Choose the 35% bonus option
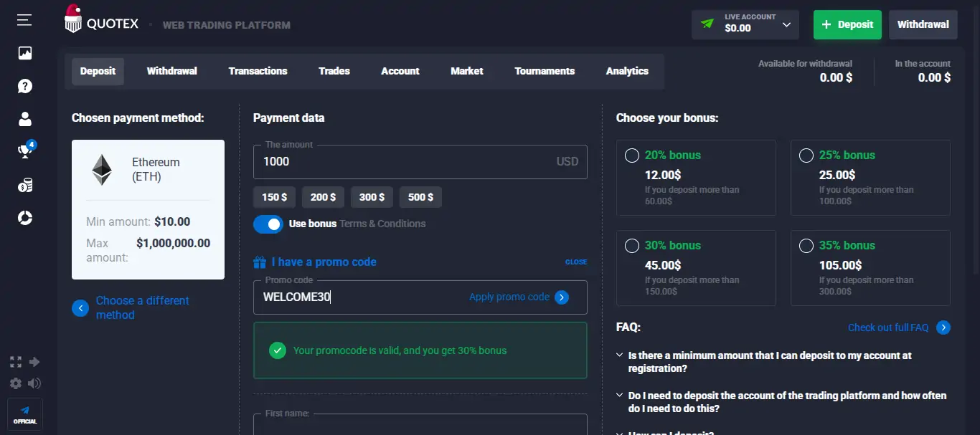 click(x=806, y=245)
